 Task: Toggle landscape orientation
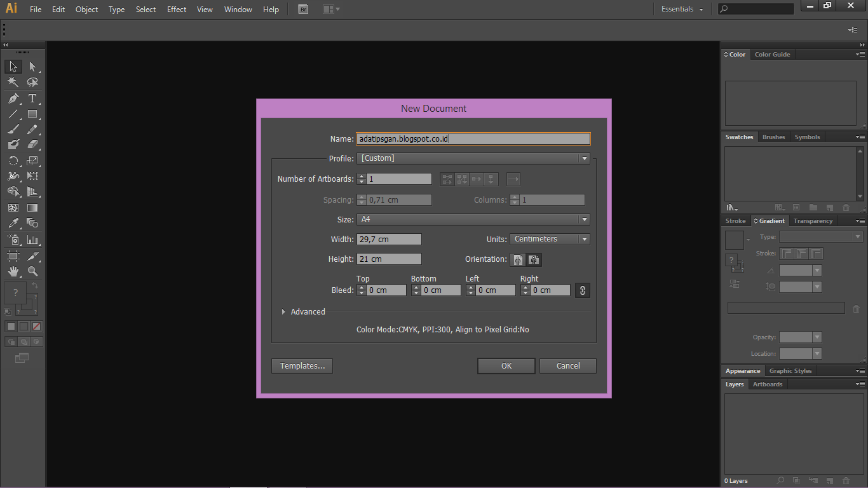click(534, 260)
